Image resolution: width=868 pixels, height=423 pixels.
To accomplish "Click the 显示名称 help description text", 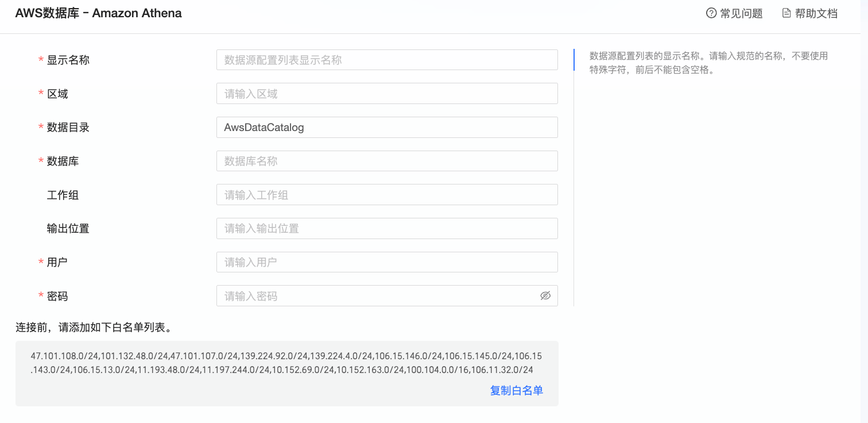I will point(708,63).
